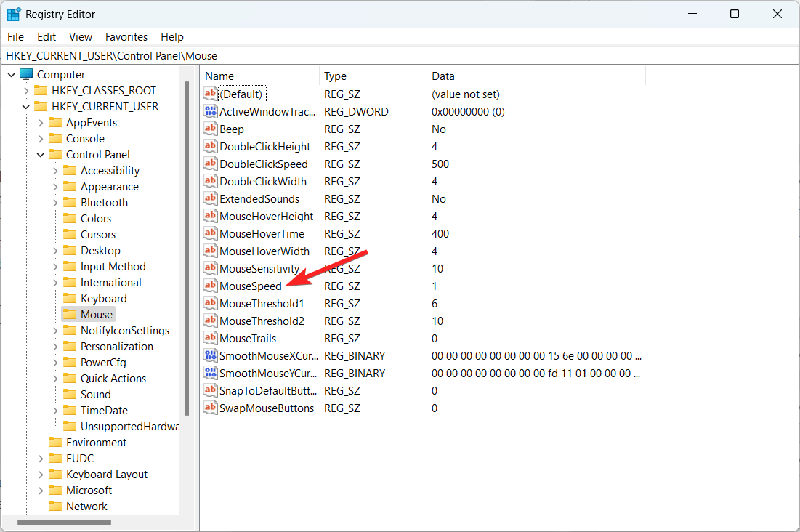Expand the PowerCfg key
800x532 pixels.
pyautogui.click(x=55, y=363)
